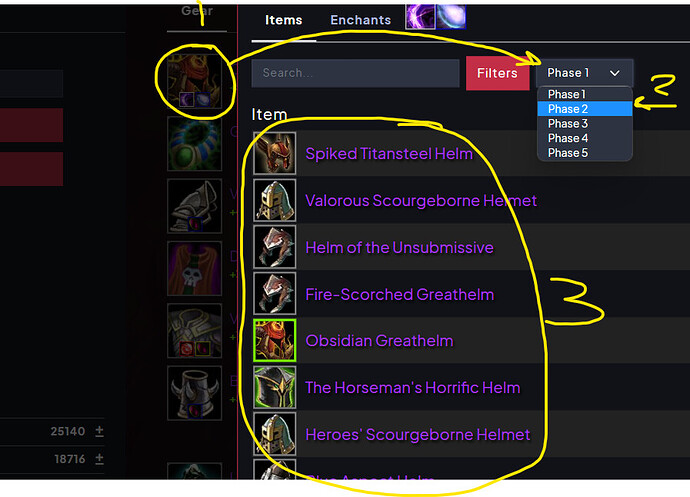Focus the item Search field

click(x=356, y=73)
